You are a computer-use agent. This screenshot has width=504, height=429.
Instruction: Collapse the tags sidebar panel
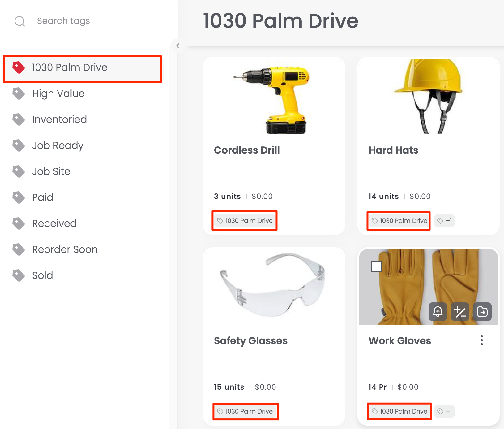(x=178, y=46)
